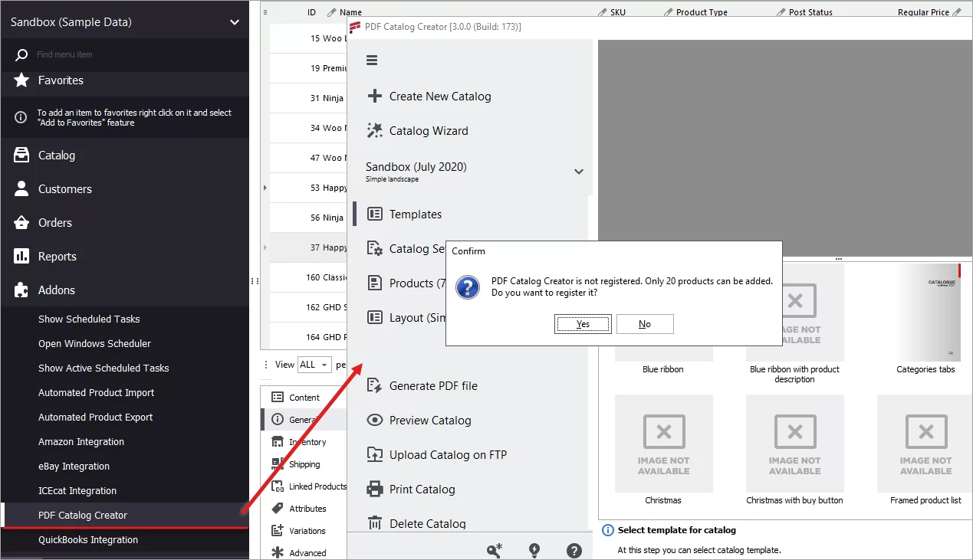Expand the Sandbox (July 2020) catalog selector
The height and width of the screenshot is (560, 973).
pyautogui.click(x=579, y=172)
